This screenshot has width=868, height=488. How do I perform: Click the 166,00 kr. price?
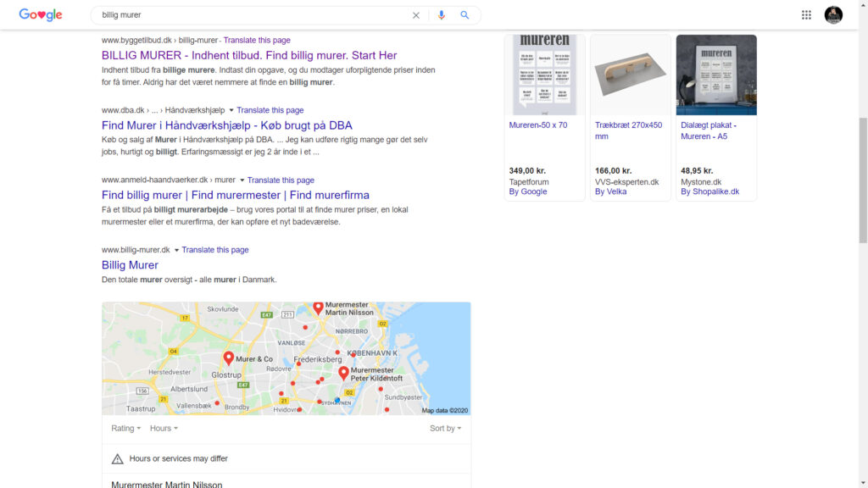[x=613, y=171]
